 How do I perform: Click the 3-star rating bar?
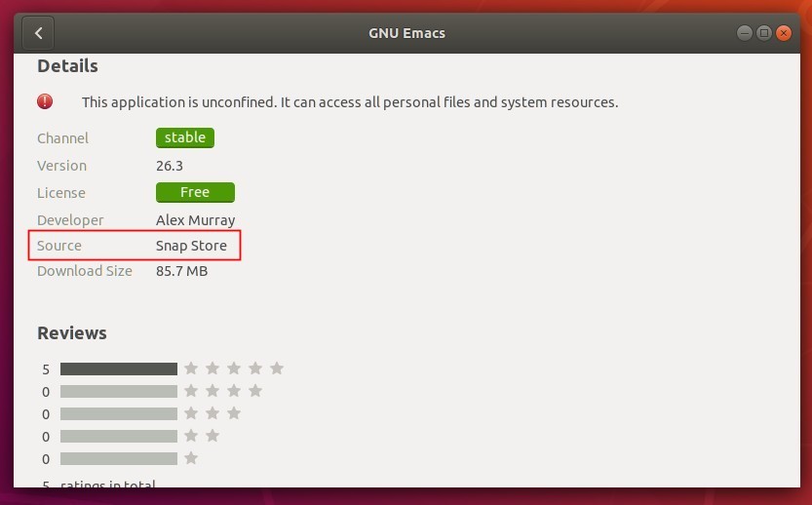point(119,413)
